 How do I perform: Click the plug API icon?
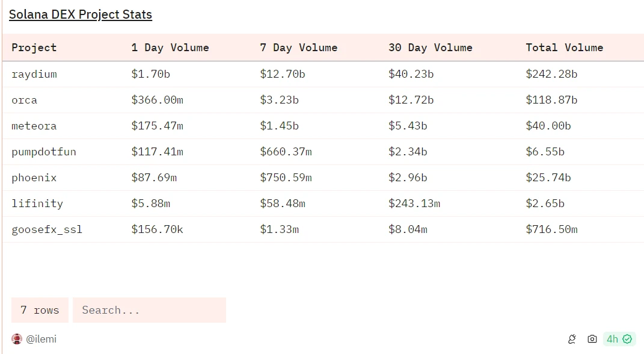pyautogui.click(x=572, y=339)
